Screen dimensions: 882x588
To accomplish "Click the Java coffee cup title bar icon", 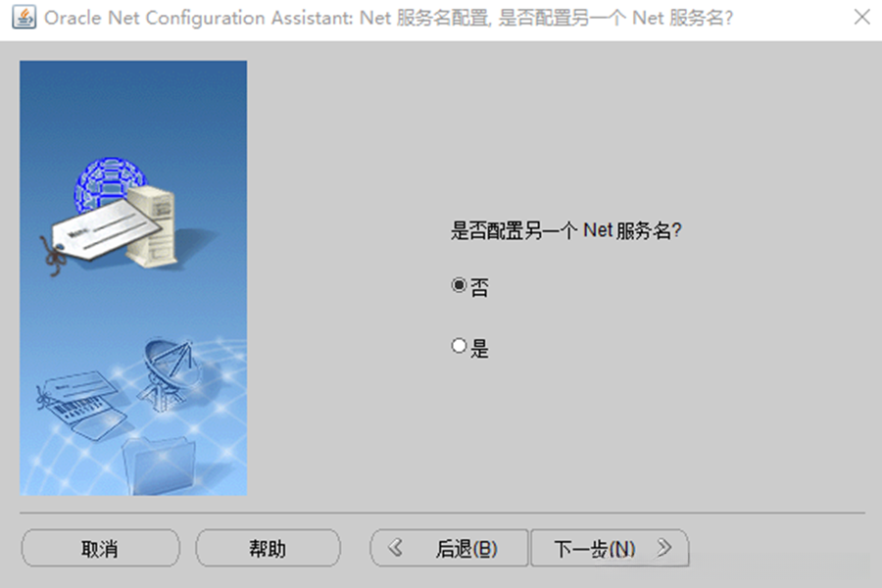I will (x=24, y=18).
